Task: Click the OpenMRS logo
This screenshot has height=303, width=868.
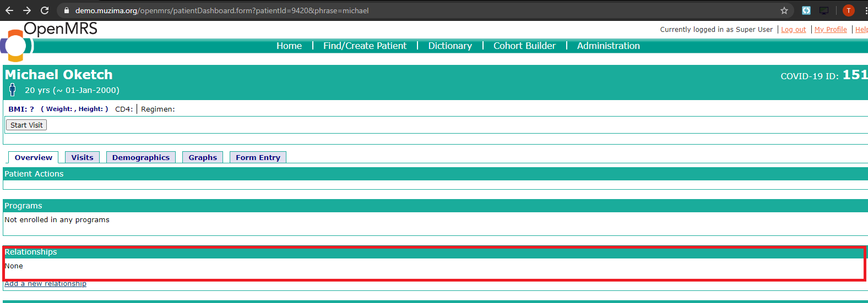Action: coord(48,41)
